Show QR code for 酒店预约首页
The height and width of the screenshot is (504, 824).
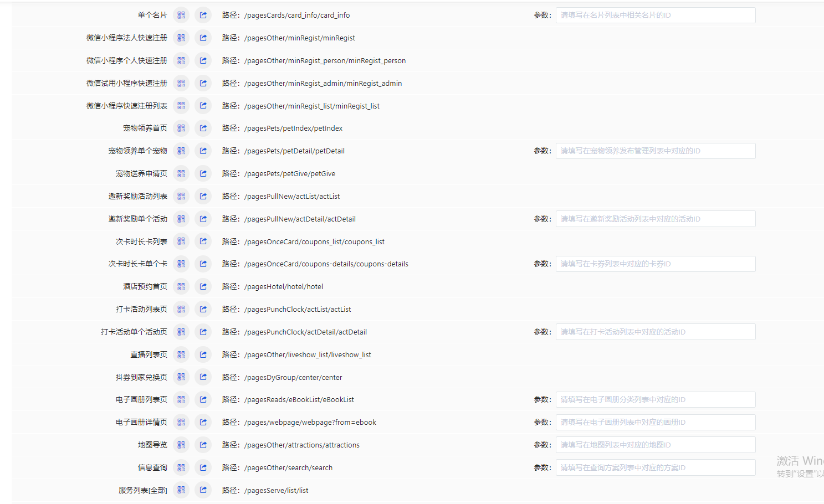181,287
